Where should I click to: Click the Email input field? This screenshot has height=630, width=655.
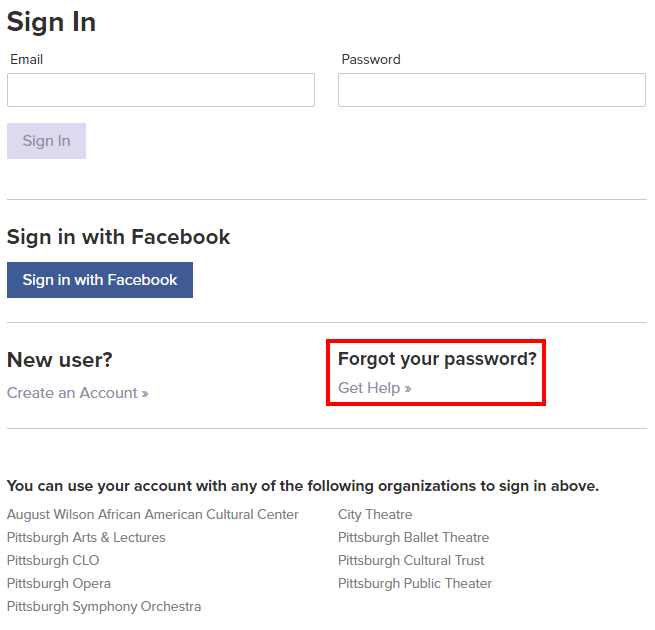pos(160,90)
